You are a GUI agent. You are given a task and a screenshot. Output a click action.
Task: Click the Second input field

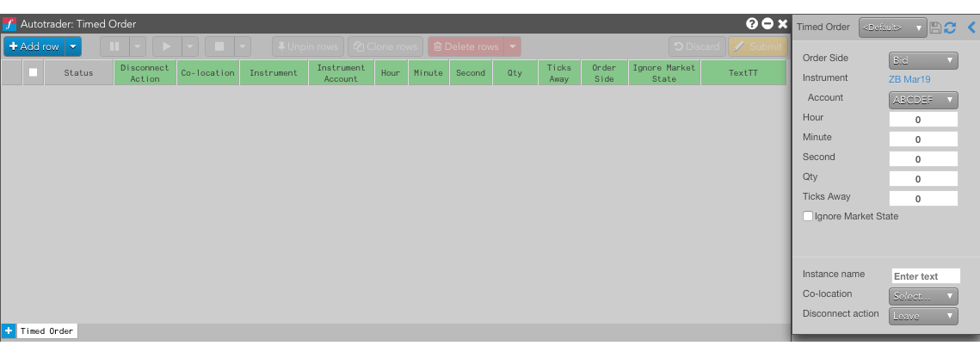923,159
